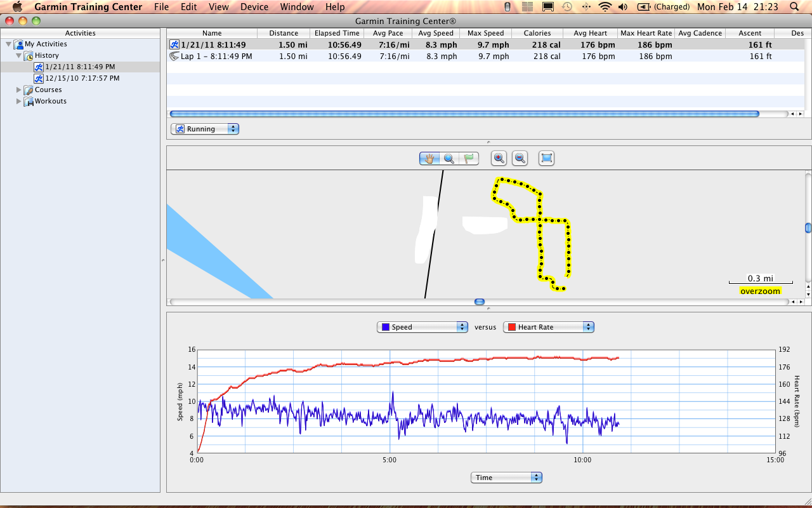Select the green flag waypoint tool
Viewport: 812px width, 508px height.
click(469, 159)
